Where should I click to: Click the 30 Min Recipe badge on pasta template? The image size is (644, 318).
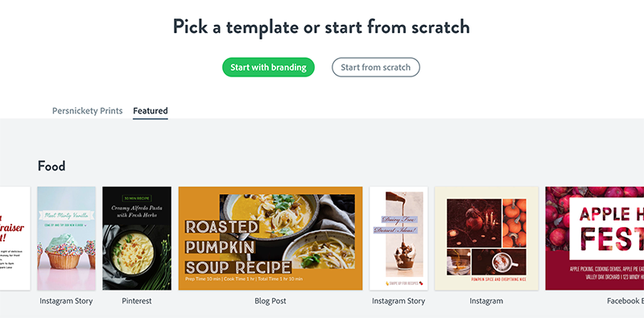(137, 198)
